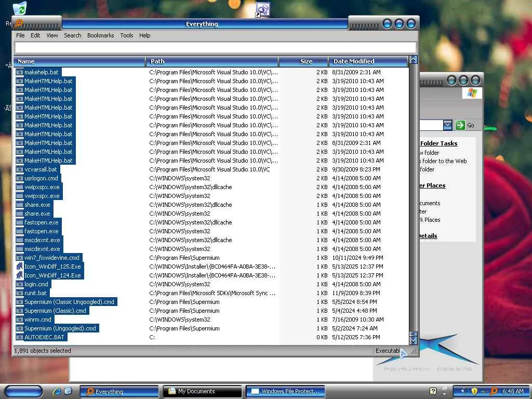Sort results by the Name column header
Screen dimensions: 532x399
pos(79,61)
